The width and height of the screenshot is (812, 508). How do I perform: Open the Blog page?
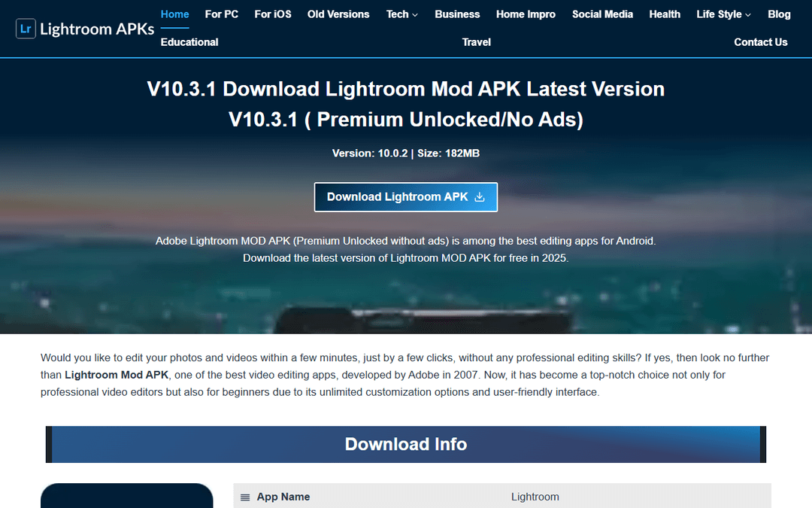click(x=779, y=14)
